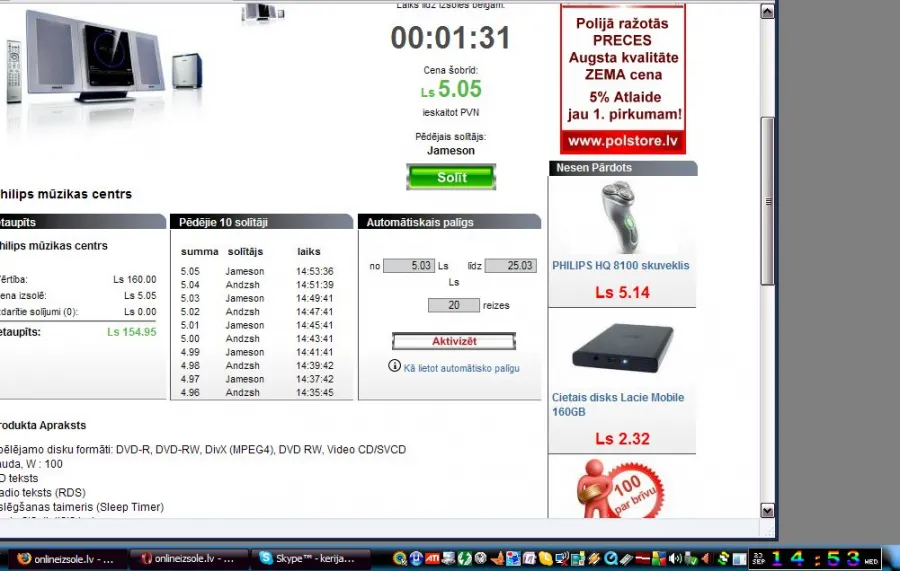Click the vertical scrollbar thumb
900x571 pixels.
(x=767, y=201)
